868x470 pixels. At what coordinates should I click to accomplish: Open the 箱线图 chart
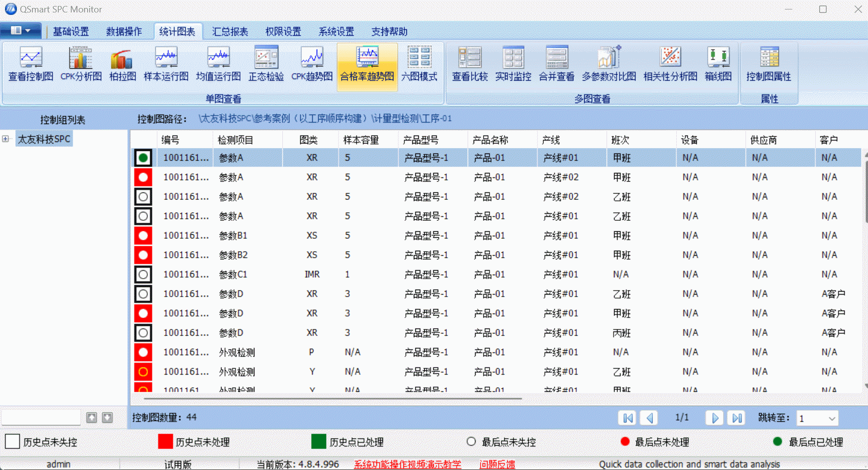point(718,64)
